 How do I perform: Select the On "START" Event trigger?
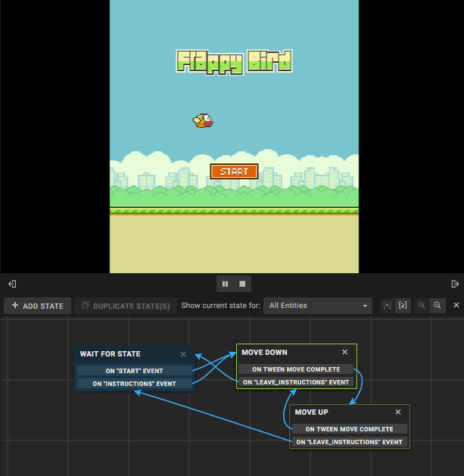pyautogui.click(x=135, y=371)
